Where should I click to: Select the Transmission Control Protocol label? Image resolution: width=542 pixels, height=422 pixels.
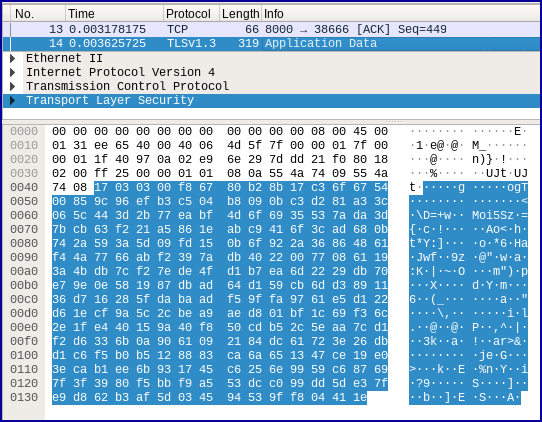tap(128, 86)
